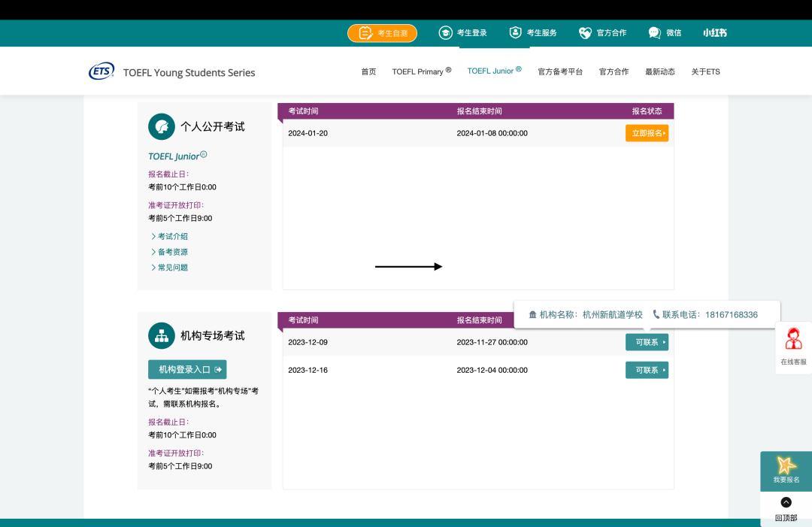Open 关于ETS navigation item
812x527 pixels.
pos(705,71)
